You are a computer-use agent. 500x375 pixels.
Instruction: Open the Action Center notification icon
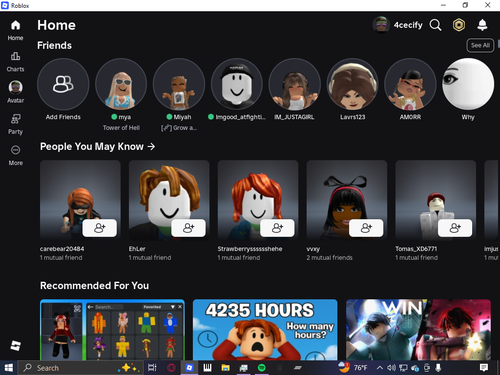(484, 368)
